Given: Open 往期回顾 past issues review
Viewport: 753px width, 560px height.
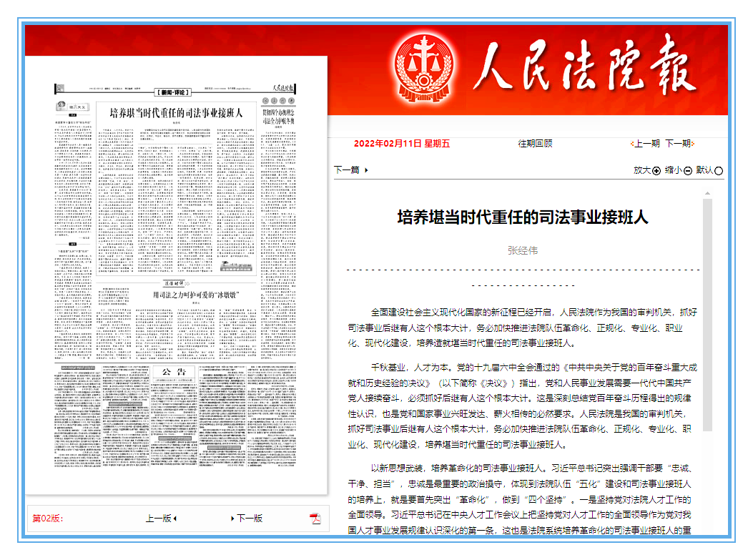Looking at the screenshot, I should click(x=535, y=144).
